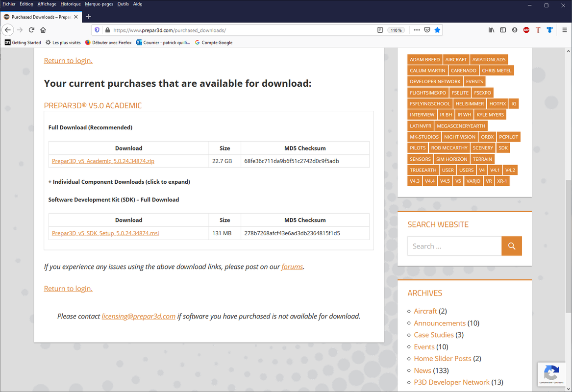Open a new browser tab
Screen dimensions: 572x392
[88, 16]
